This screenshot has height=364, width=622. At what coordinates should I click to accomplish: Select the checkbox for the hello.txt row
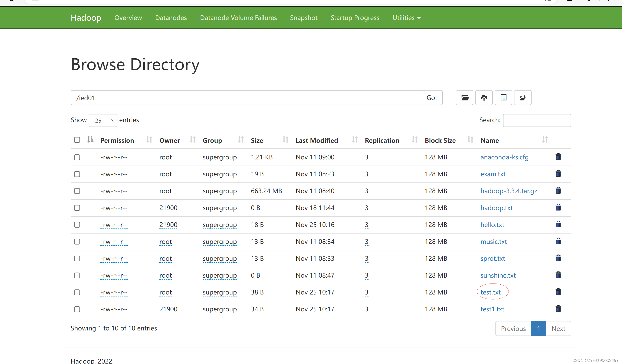pyautogui.click(x=77, y=225)
